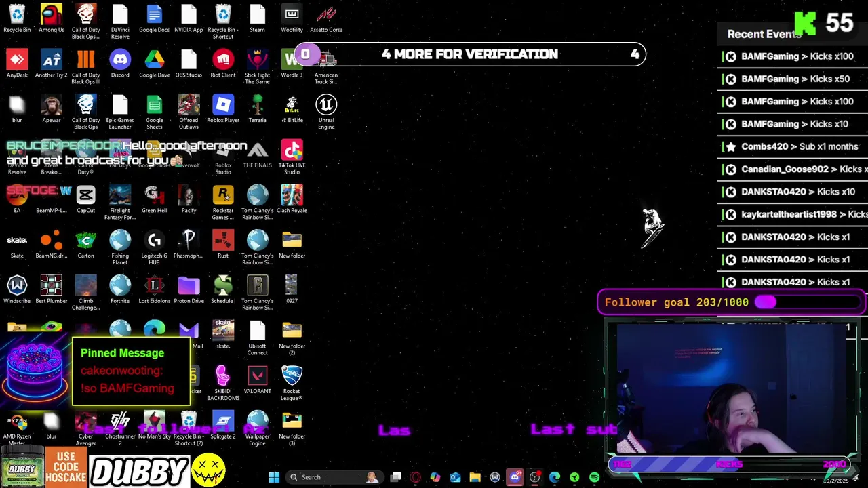The width and height of the screenshot is (868, 488).
Task: Open the Google Docs desktop icon
Action: pos(154,19)
